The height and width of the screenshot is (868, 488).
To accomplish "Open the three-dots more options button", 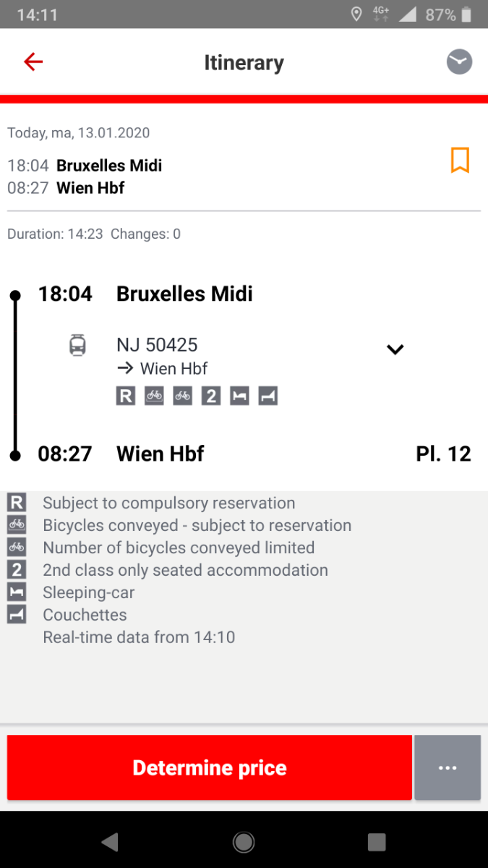I will [448, 767].
